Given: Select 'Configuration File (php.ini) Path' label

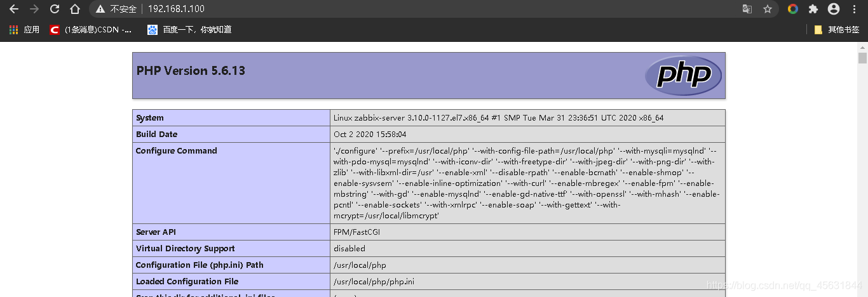Looking at the screenshot, I should [x=200, y=265].
